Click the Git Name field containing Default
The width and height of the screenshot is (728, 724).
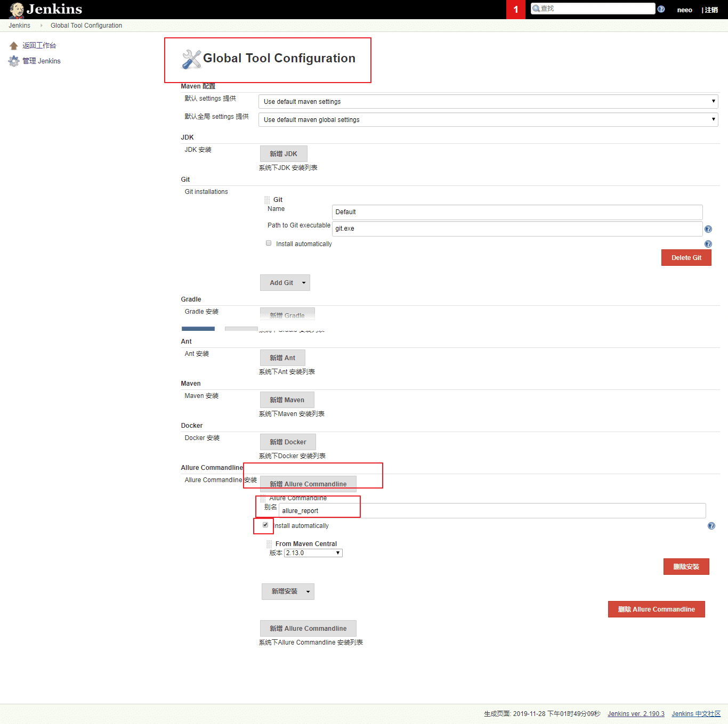pyautogui.click(x=517, y=212)
